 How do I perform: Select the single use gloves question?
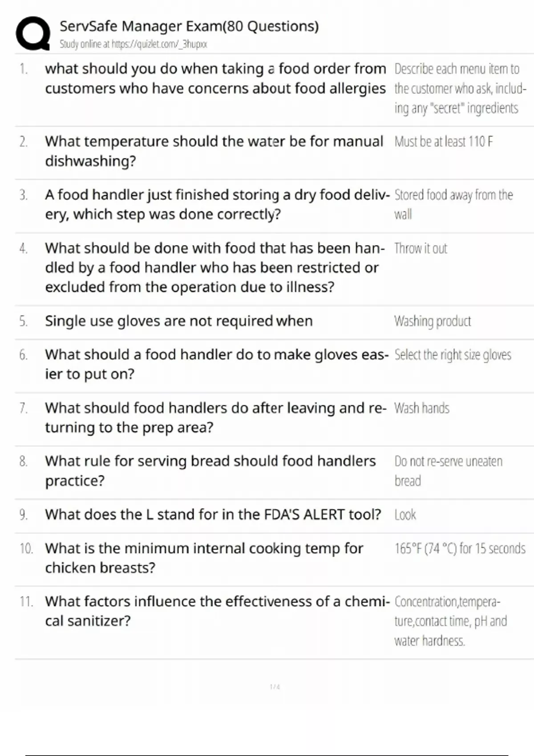179,321
